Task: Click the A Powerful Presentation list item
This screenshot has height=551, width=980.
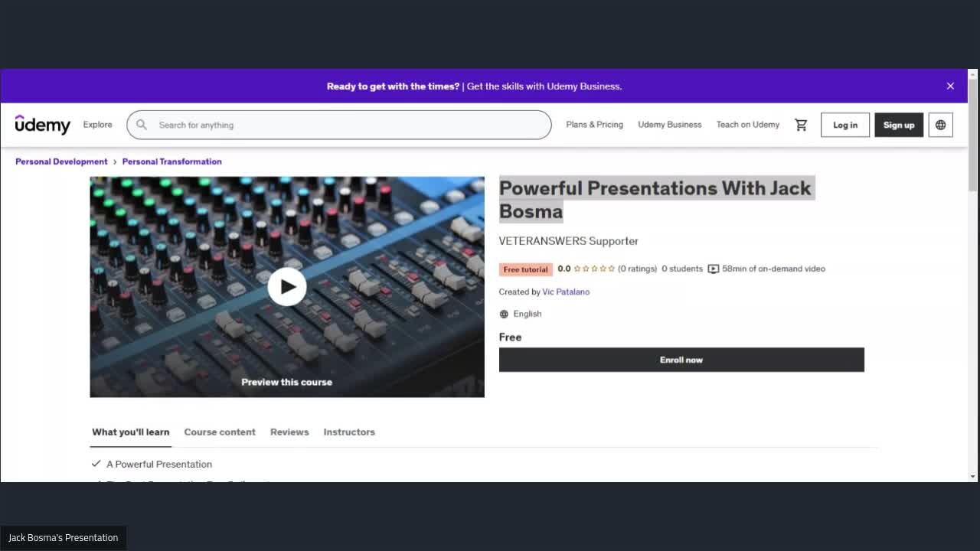Action: coord(159,464)
